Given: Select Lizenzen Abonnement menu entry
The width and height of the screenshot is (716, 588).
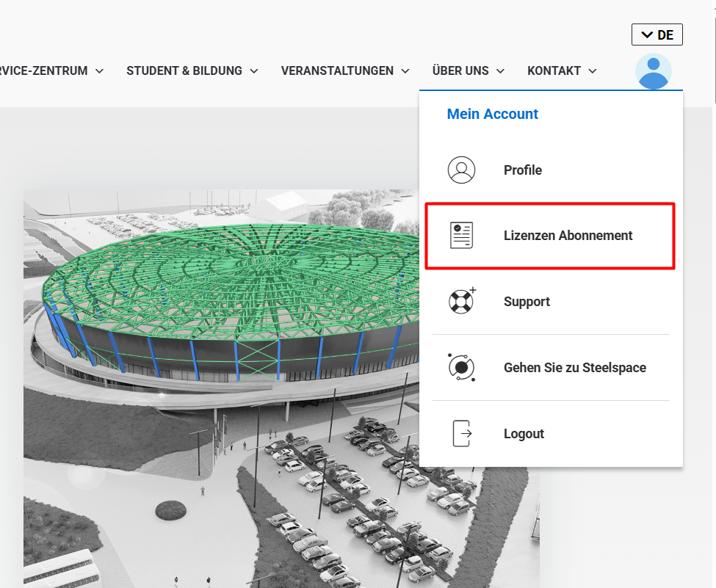Looking at the screenshot, I should click(x=550, y=236).
